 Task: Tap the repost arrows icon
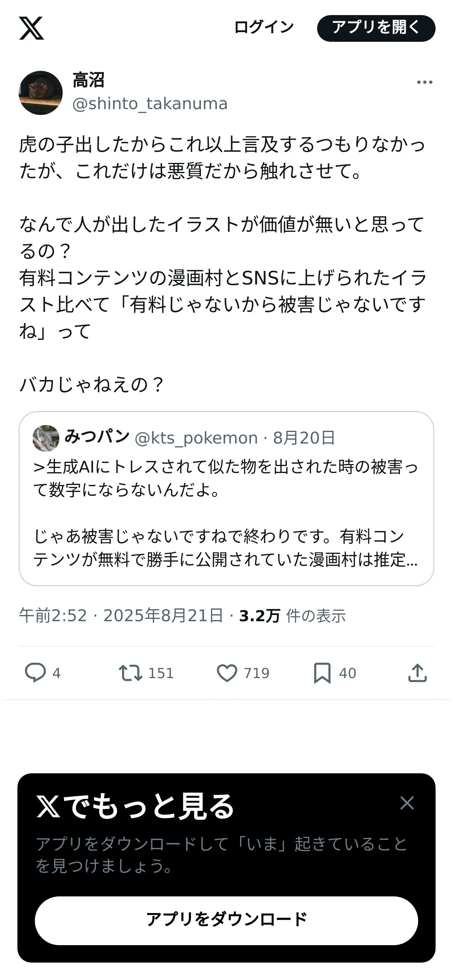[130, 673]
